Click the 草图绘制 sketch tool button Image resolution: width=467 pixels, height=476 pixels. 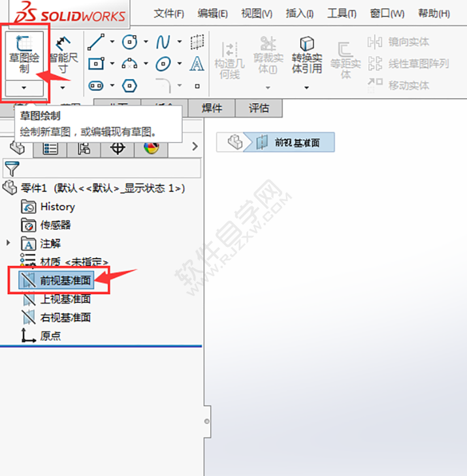pos(24,56)
